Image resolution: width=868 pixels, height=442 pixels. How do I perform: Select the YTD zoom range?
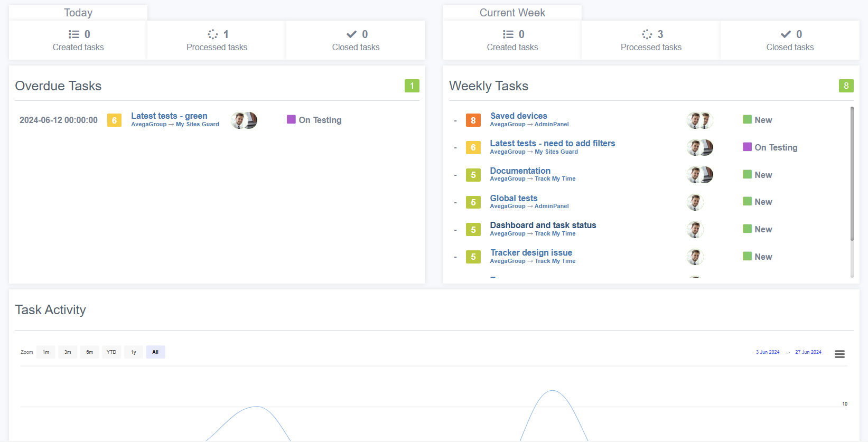coord(111,352)
